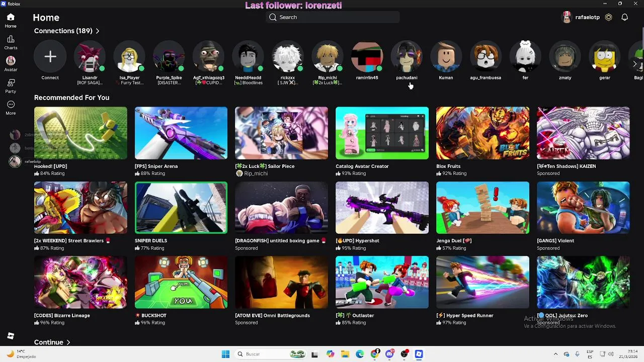Open rickzxx's connection avatar
Viewport: 644px width, 362px height.
pyautogui.click(x=288, y=57)
